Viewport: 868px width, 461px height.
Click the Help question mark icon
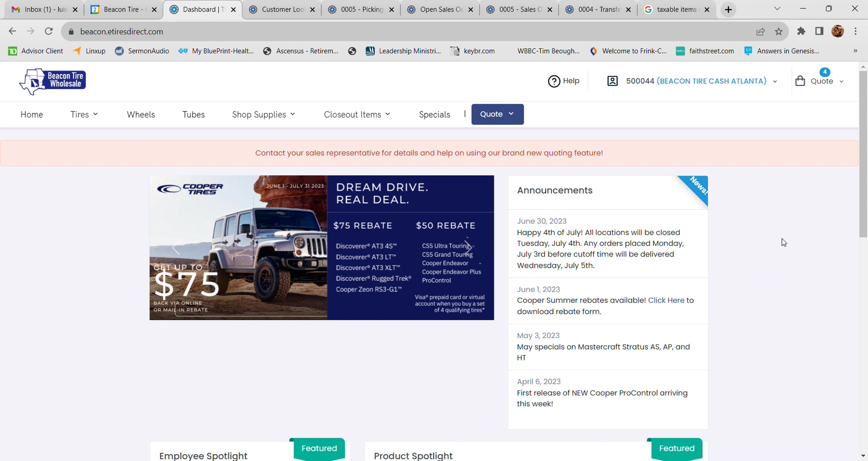click(x=554, y=81)
